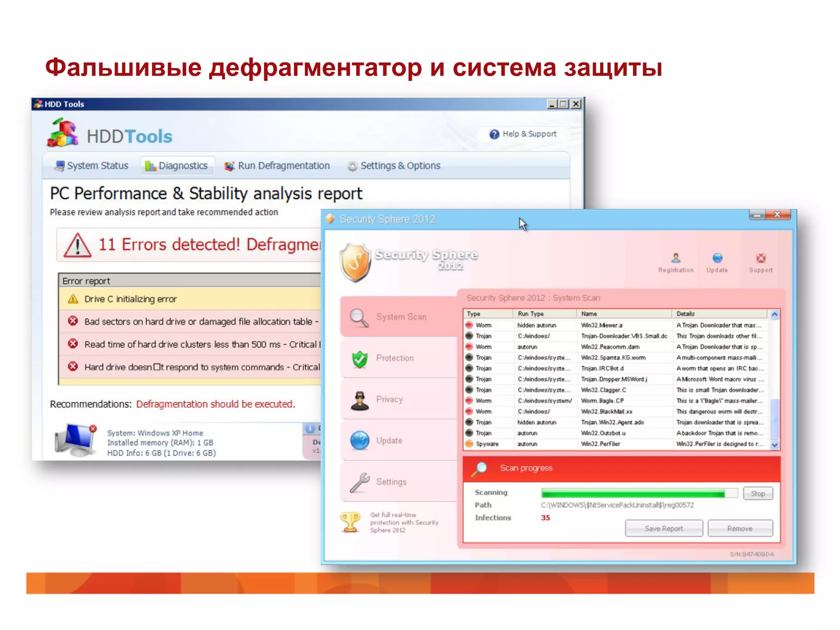Click the magnifier icon next to System Scan
The height and width of the screenshot is (630, 840).
click(x=359, y=318)
